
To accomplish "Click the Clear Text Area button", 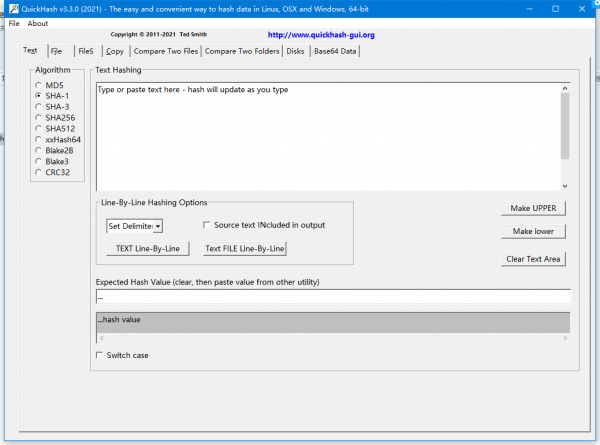I will [x=533, y=259].
